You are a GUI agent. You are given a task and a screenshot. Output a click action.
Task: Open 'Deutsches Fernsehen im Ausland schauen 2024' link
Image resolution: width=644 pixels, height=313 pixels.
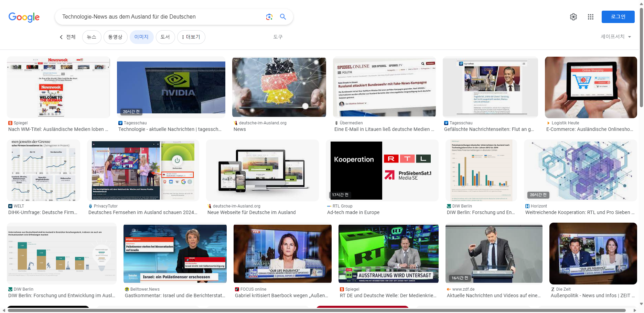[x=143, y=212]
